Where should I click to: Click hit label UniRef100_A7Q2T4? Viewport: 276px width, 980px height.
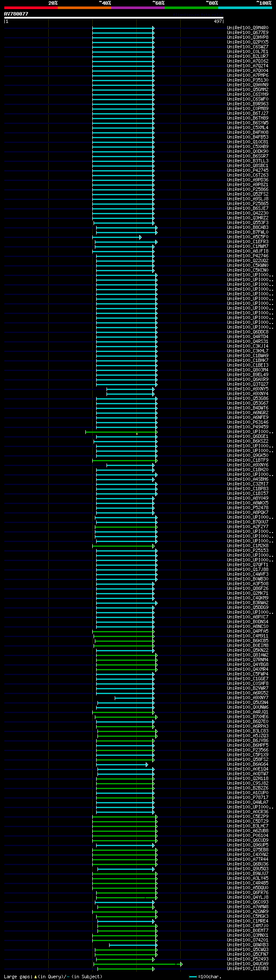(248, 66)
